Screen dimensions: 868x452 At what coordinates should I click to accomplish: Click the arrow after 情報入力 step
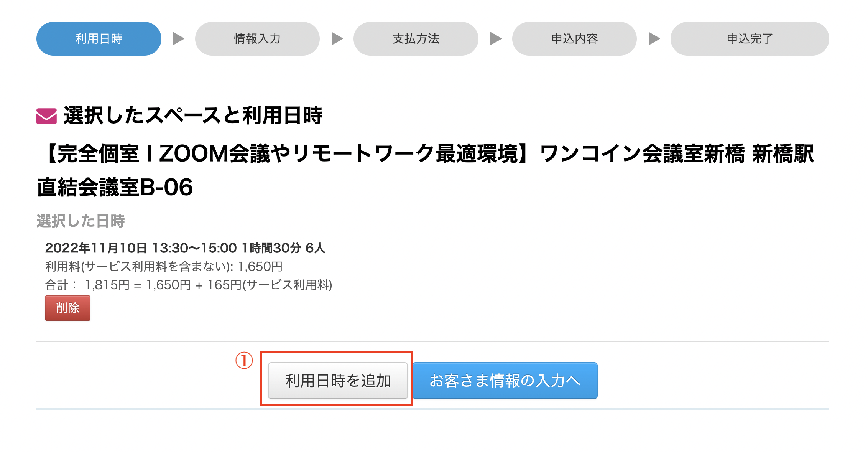337,39
